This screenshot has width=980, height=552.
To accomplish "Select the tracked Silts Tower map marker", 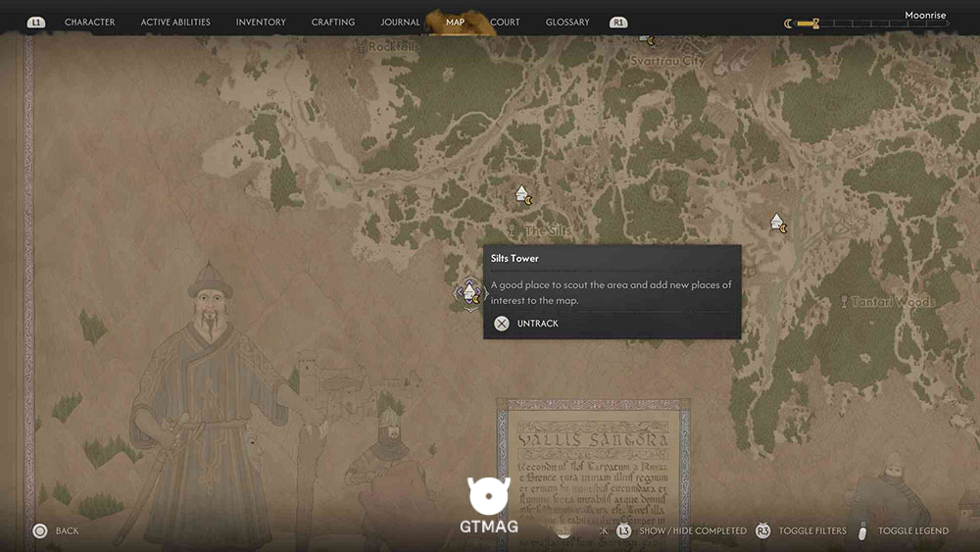I will 470,292.
